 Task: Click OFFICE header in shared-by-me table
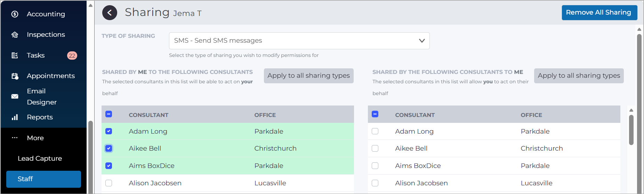point(265,115)
